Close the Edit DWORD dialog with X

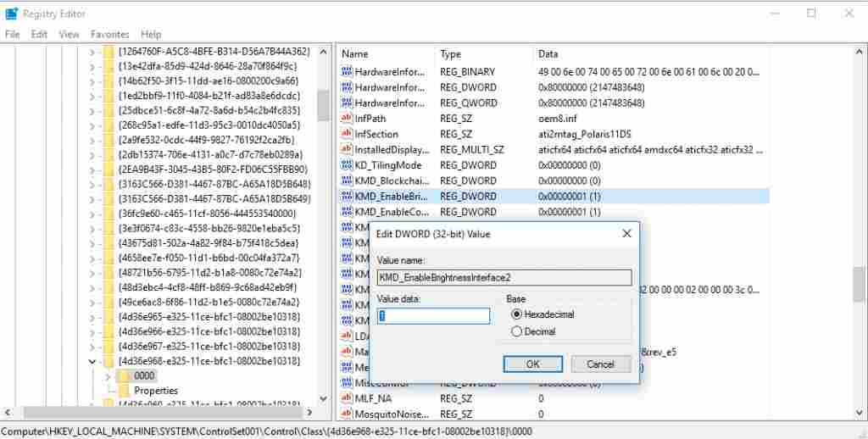[626, 234]
